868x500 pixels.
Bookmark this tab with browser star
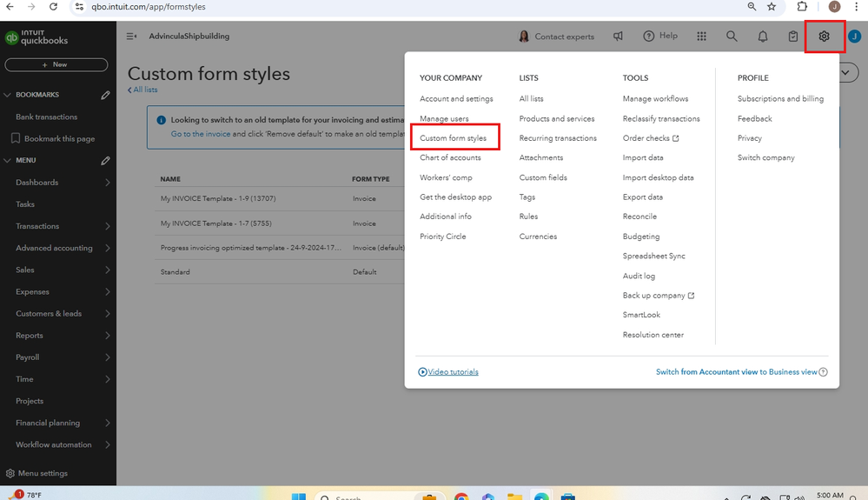coord(772,6)
